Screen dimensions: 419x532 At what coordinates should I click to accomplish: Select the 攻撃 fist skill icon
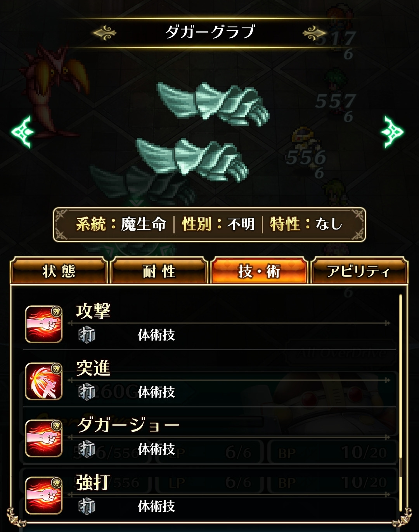[44, 324]
